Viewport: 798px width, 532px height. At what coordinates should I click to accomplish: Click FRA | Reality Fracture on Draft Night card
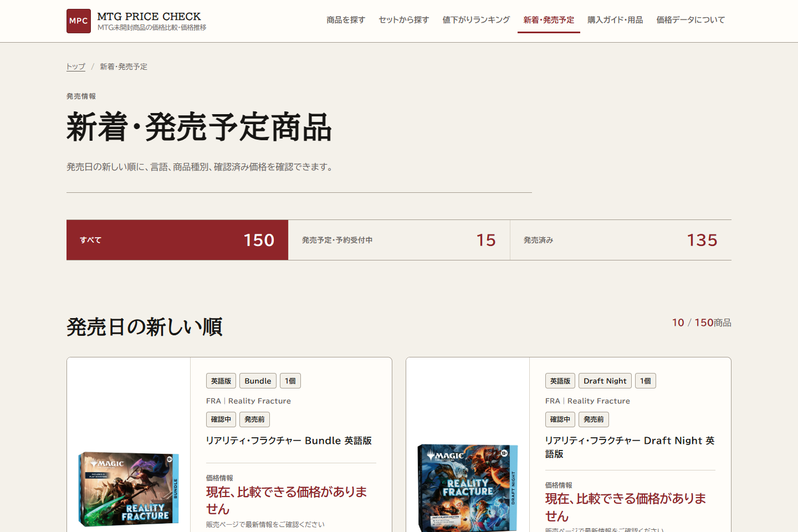pos(587,401)
